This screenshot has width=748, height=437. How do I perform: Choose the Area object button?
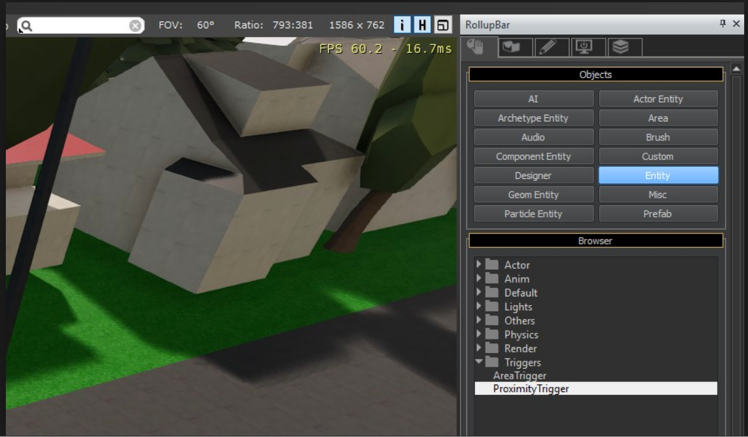pyautogui.click(x=658, y=118)
